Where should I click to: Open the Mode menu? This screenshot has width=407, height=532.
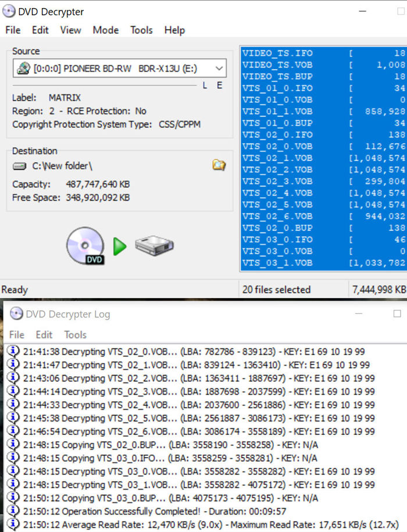[x=105, y=30]
